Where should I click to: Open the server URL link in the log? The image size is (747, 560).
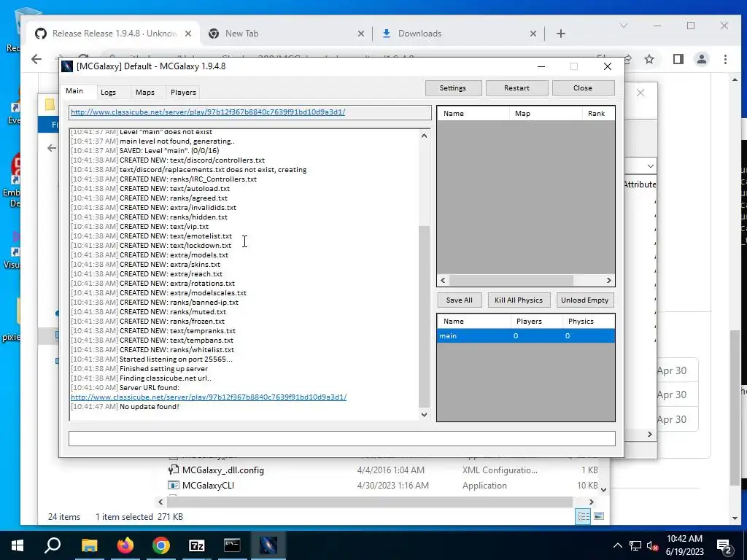click(x=209, y=397)
